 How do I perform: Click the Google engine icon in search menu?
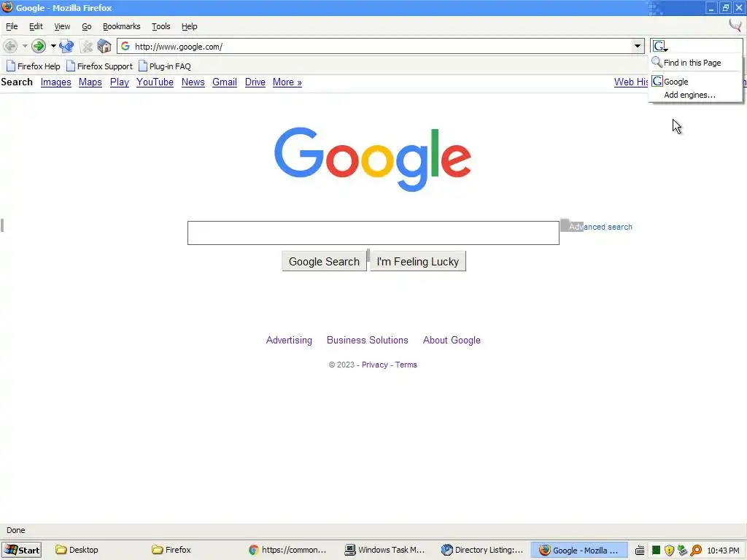[x=657, y=82]
